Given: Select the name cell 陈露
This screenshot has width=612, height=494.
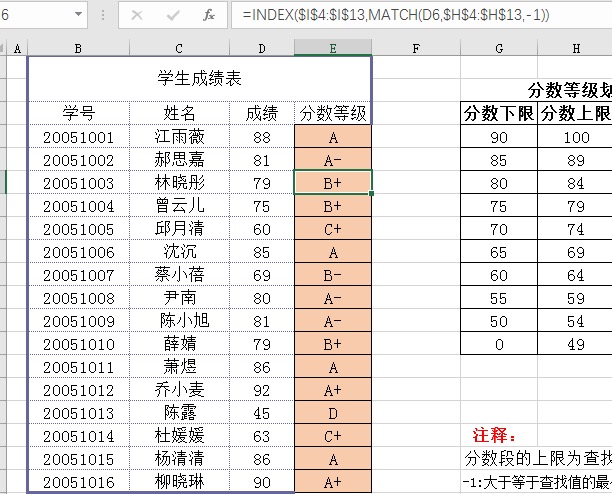Looking at the screenshot, I should (180, 413).
